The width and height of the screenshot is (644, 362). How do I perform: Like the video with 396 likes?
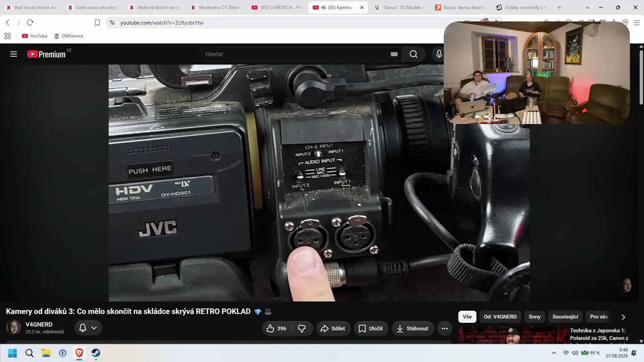[276, 328]
